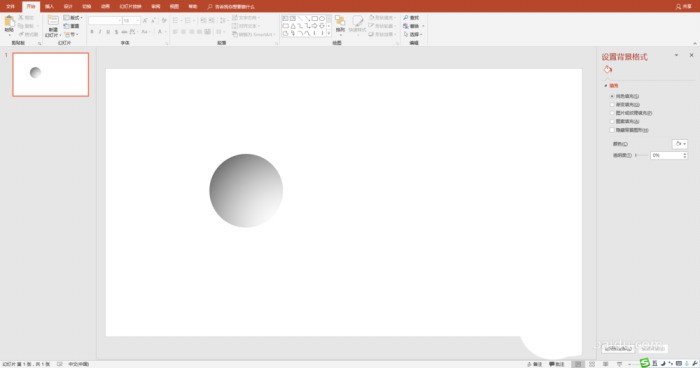Switch to slide sorter view icon
Viewport: 700px width, 368px height.
pos(592,364)
